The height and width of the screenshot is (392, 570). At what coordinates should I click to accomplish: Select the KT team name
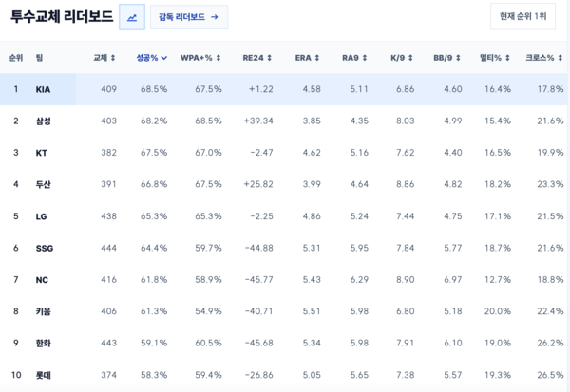[x=42, y=153]
